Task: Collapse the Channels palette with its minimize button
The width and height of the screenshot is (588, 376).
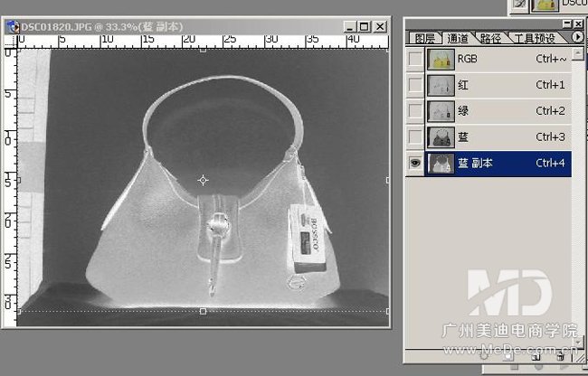Action: click(567, 24)
